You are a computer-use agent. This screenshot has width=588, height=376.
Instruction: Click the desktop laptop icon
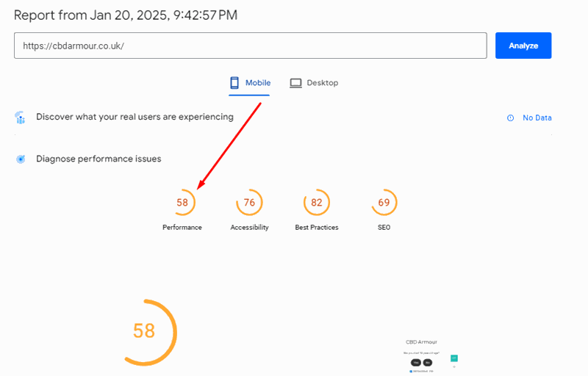coord(295,83)
